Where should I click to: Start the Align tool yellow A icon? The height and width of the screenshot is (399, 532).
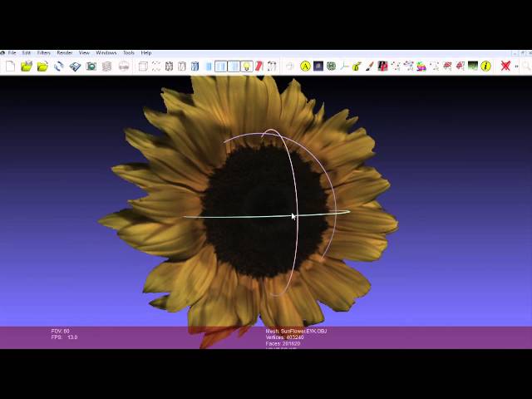(x=305, y=66)
